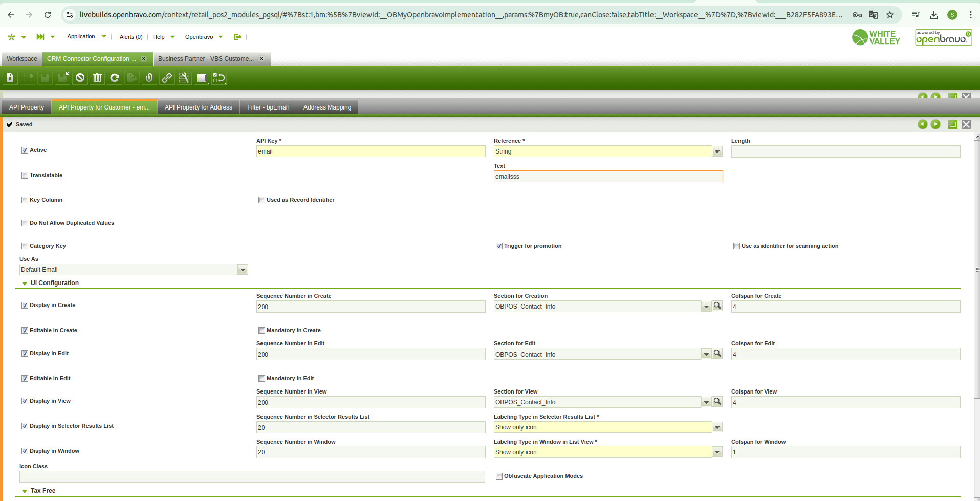Click the Delete record trash icon
980x501 pixels.
(x=97, y=78)
